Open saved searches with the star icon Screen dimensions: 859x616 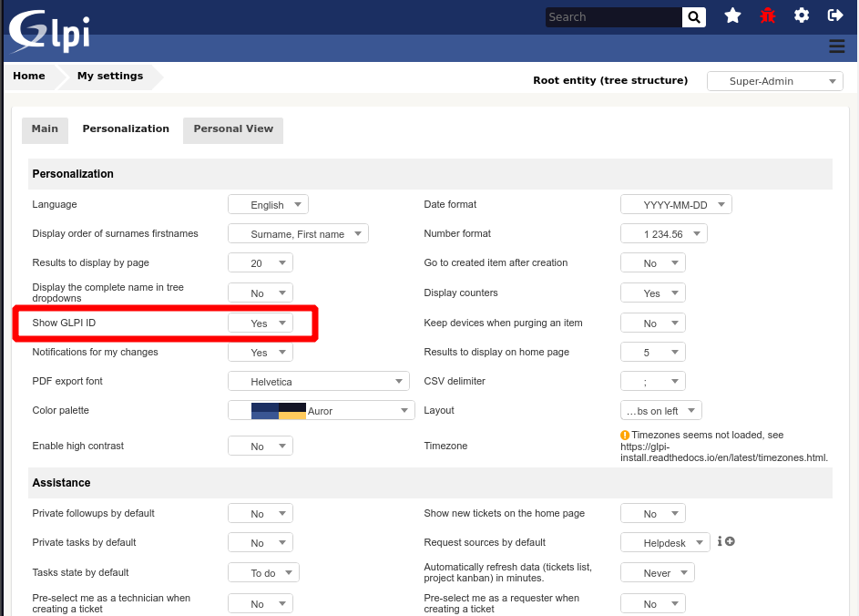pyautogui.click(x=732, y=15)
